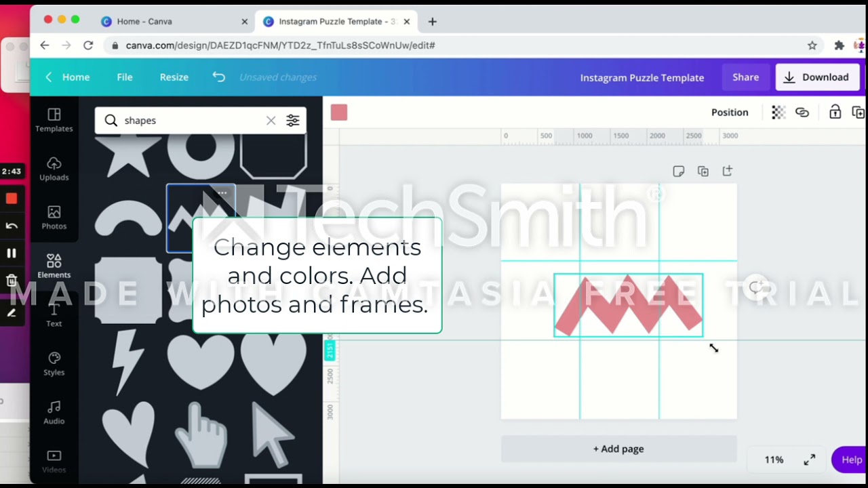Select the Elements sidebar panel
This screenshot has width=868, height=488.
(x=54, y=266)
